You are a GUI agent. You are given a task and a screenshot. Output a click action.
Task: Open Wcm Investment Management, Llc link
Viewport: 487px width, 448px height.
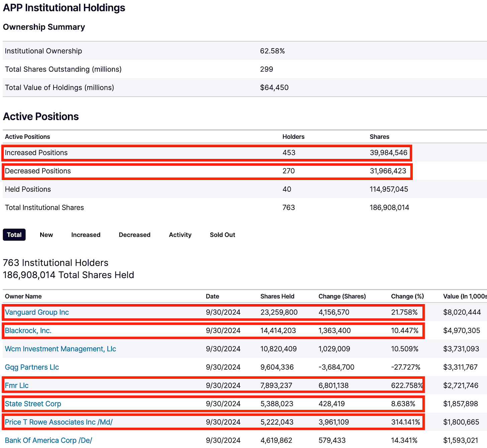(61, 349)
